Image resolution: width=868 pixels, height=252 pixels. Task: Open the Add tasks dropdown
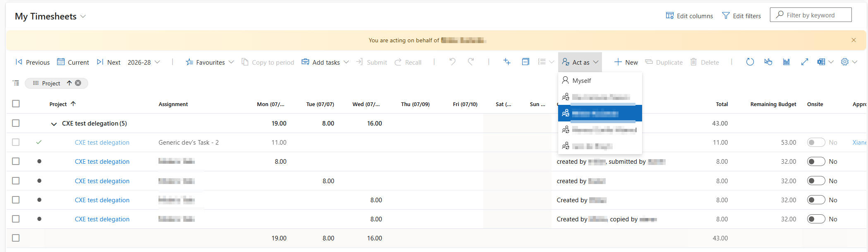pos(325,62)
